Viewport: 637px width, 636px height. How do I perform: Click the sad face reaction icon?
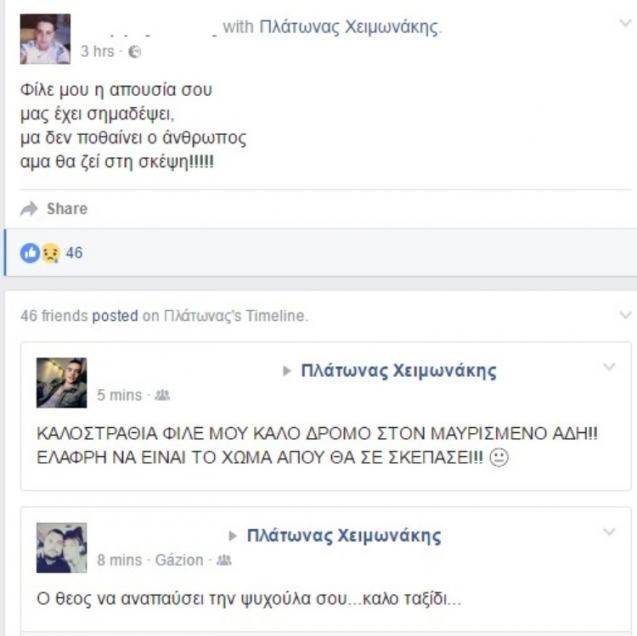click(51, 253)
